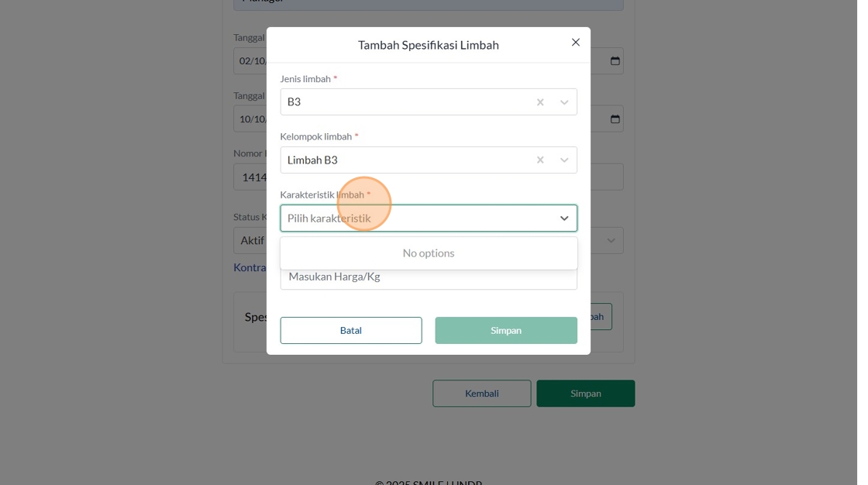Open the Kelompok limbah dropdown chevron
The height and width of the screenshot is (485, 868).
click(564, 160)
